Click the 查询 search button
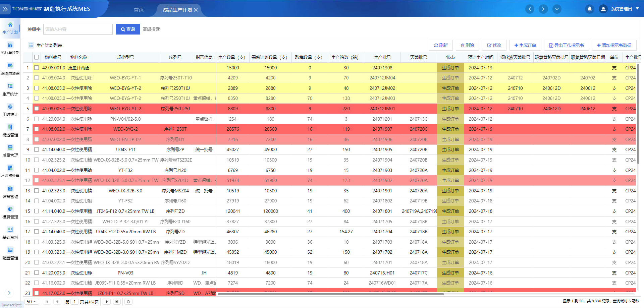This screenshot has height=308, width=644. point(127,29)
